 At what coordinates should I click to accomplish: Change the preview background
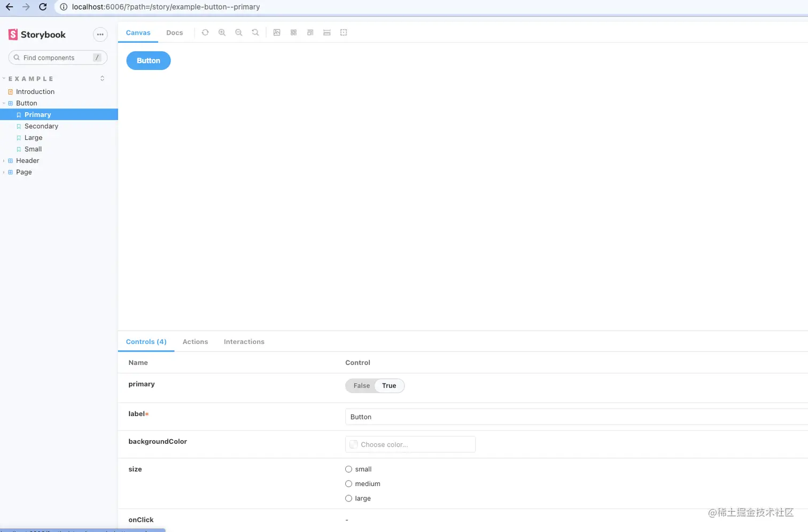point(277,32)
